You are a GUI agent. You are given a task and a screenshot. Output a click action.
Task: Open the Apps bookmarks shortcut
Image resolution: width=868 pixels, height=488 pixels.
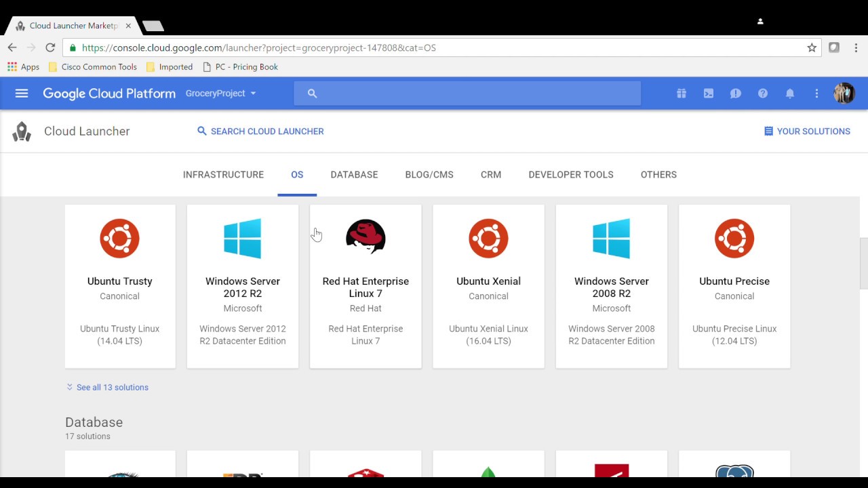[x=24, y=67]
